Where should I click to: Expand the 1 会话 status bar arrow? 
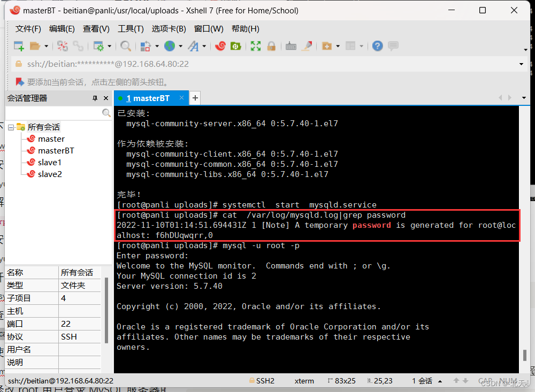(x=440, y=381)
